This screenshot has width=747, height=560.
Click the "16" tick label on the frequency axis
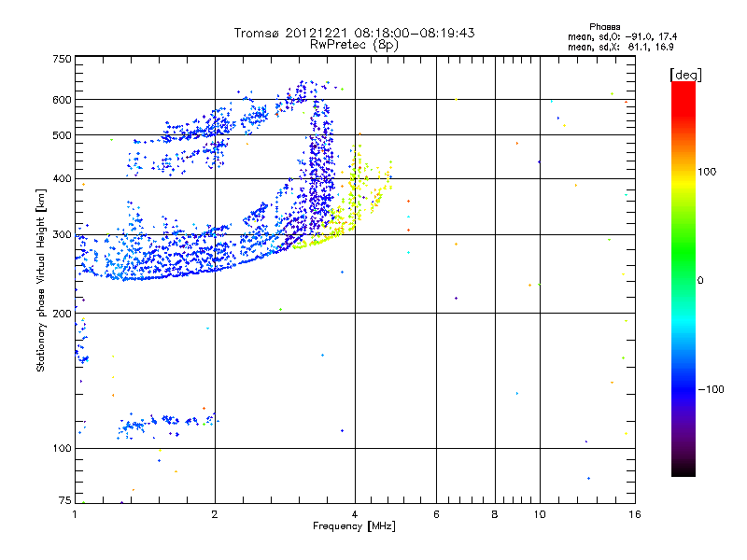(x=635, y=514)
